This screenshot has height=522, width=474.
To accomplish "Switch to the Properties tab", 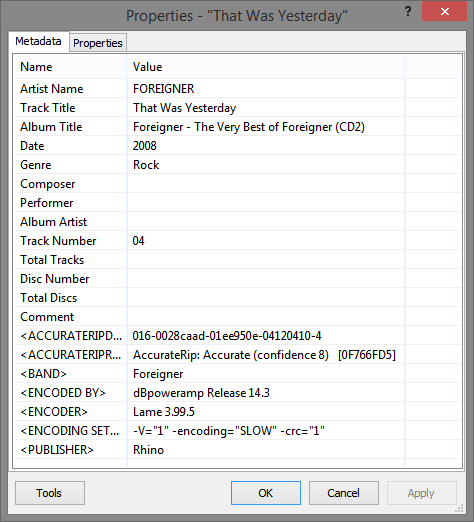I will coord(98,43).
